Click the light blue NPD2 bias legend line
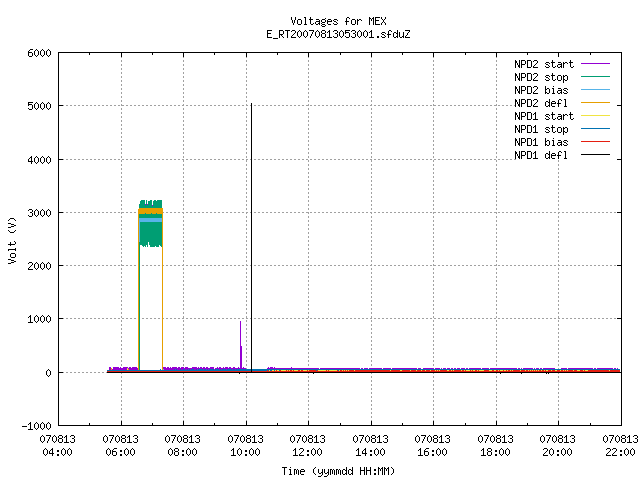This screenshot has height=480, width=640. pos(596,90)
